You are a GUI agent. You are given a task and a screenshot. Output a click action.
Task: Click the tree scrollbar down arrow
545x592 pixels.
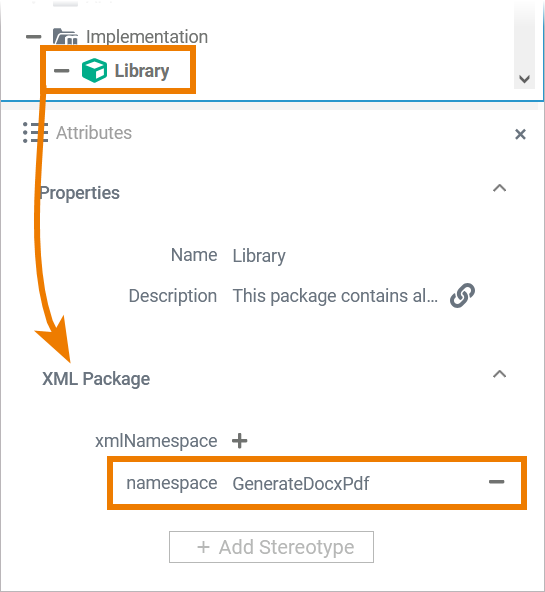[x=524, y=79]
